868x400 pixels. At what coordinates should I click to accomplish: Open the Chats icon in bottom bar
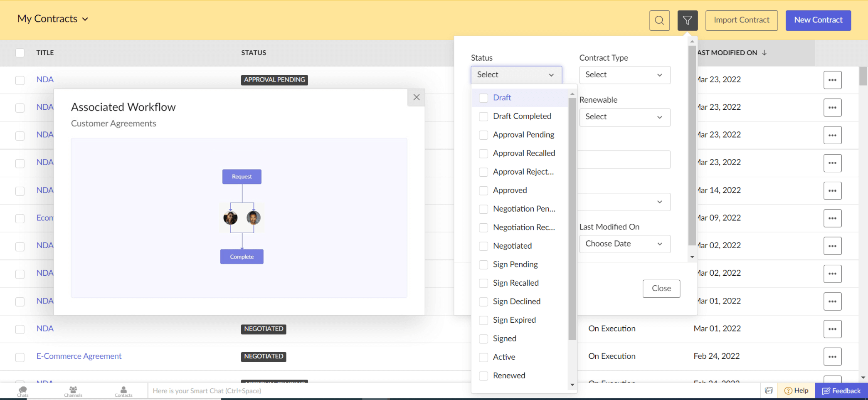coord(23,391)
